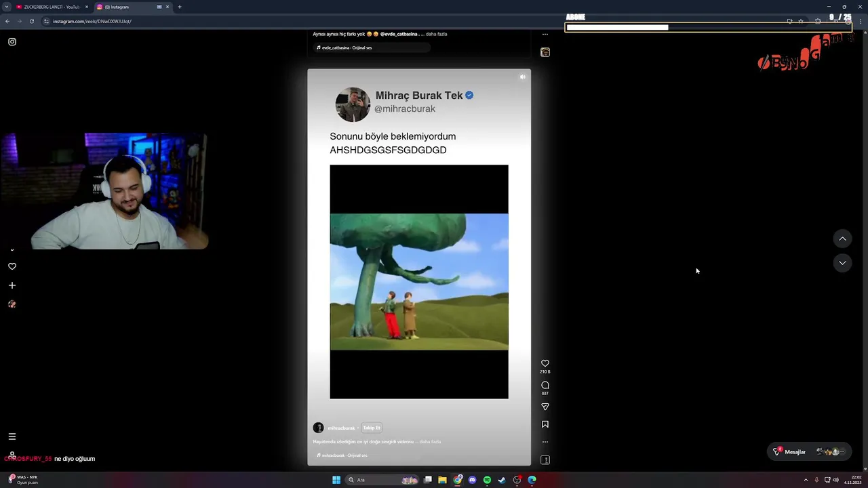Open the WAS - NYK score widget
This screenshot has height=488, width=868.
[x=23, y=480]
